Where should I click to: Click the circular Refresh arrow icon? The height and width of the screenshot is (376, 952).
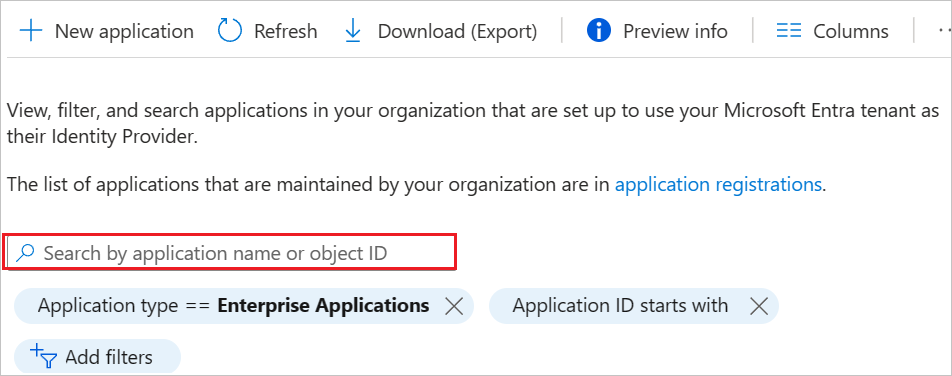pos(230,31)
